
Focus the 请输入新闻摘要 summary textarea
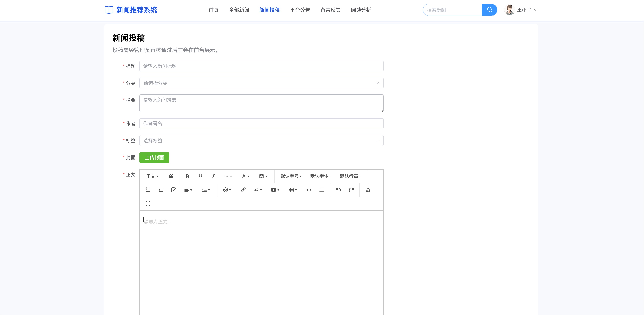tap(261, 103)
